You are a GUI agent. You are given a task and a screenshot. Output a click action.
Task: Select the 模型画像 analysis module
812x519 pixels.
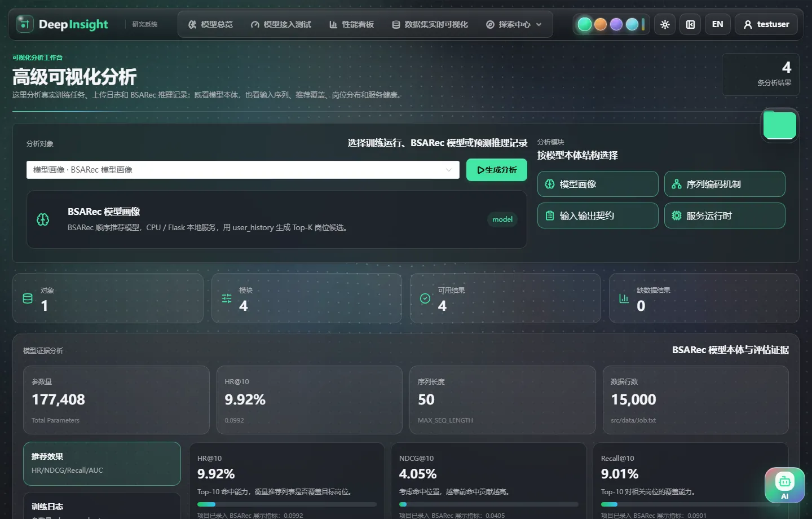coord(598,184)
